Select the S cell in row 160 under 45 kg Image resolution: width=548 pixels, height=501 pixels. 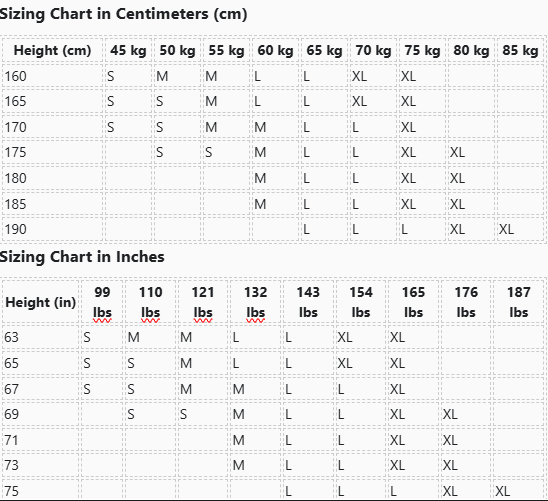click(128, 76)
